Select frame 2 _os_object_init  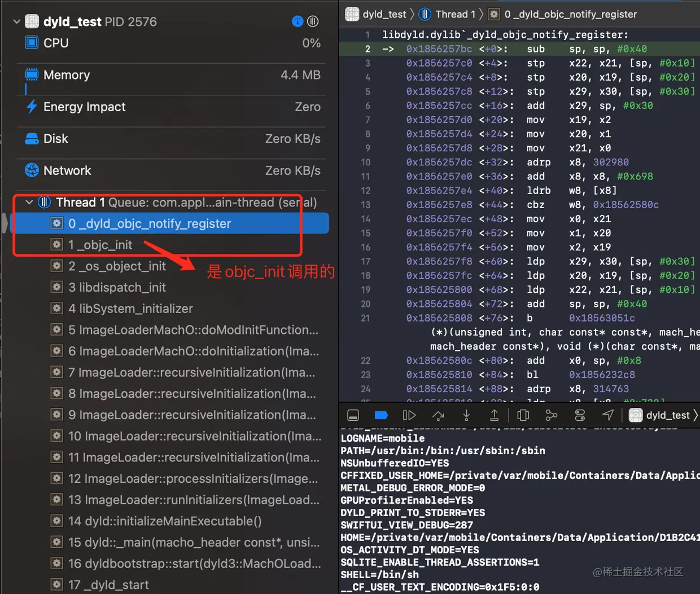pyautogui.click(x=169, y=266)
